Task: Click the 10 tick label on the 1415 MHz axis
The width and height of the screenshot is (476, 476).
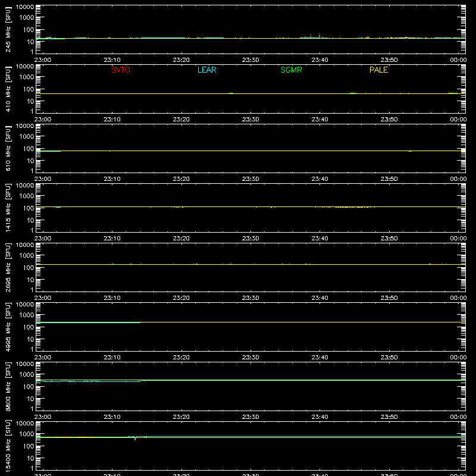Action: (x=30, y=220)
